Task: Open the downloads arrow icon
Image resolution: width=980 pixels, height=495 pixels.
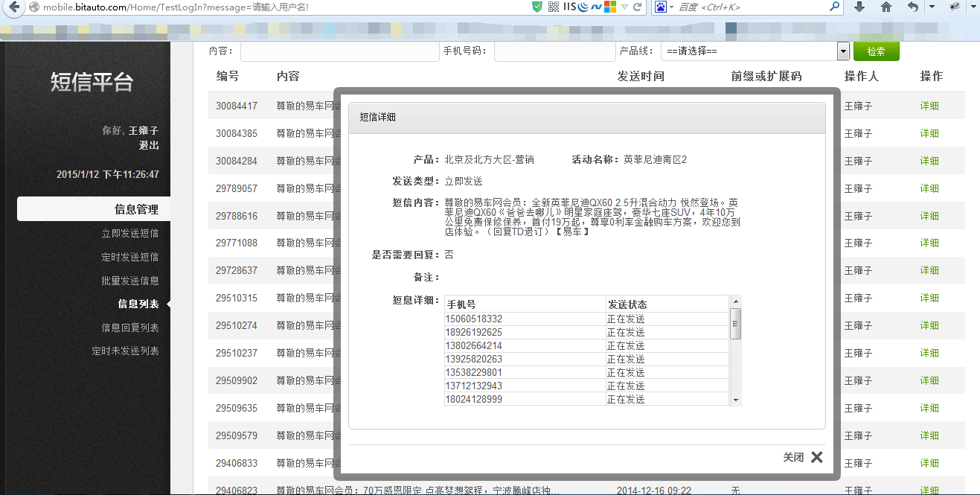Action: tap(859, 7)
